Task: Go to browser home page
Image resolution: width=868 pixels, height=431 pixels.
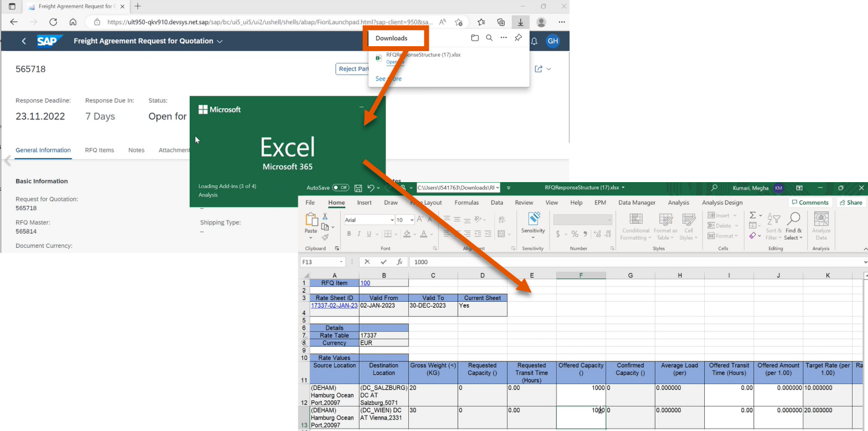Action: 73,22
